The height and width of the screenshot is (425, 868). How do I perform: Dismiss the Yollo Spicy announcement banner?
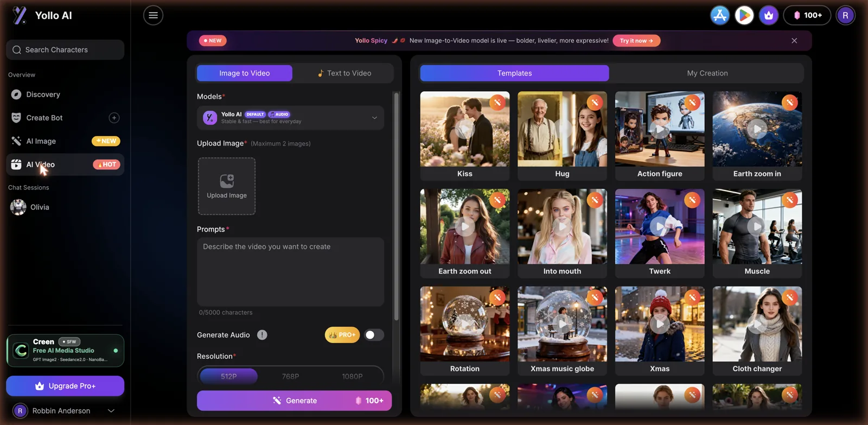pyautogui.click(x=794, y=41)
